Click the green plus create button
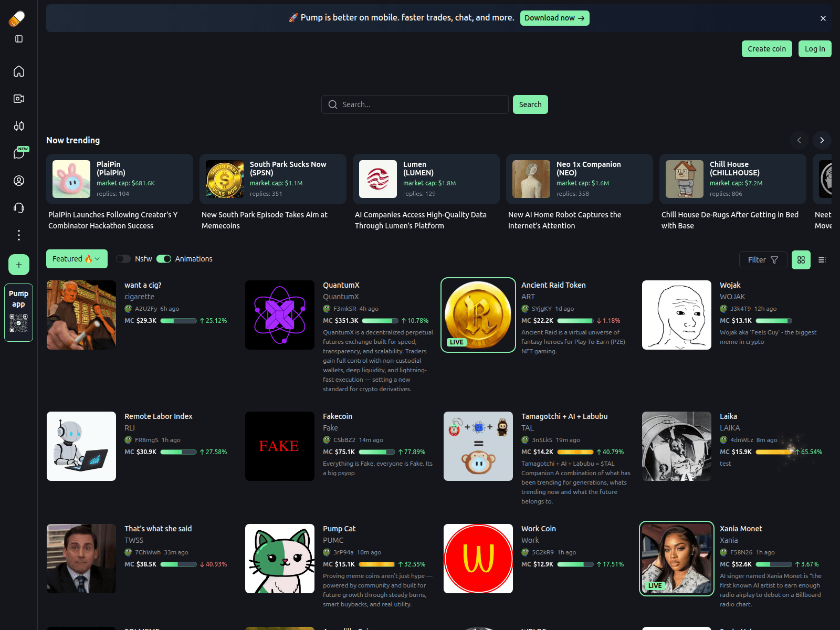The width and height of the screenshot is (840, 630). (x=19, y=265)
